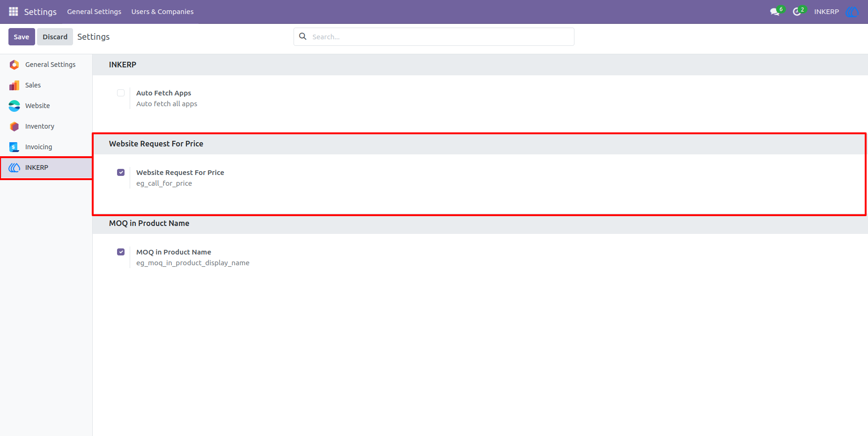
Task: Click the Invoicing sidebar icon
Action: [x=15, y=147]
